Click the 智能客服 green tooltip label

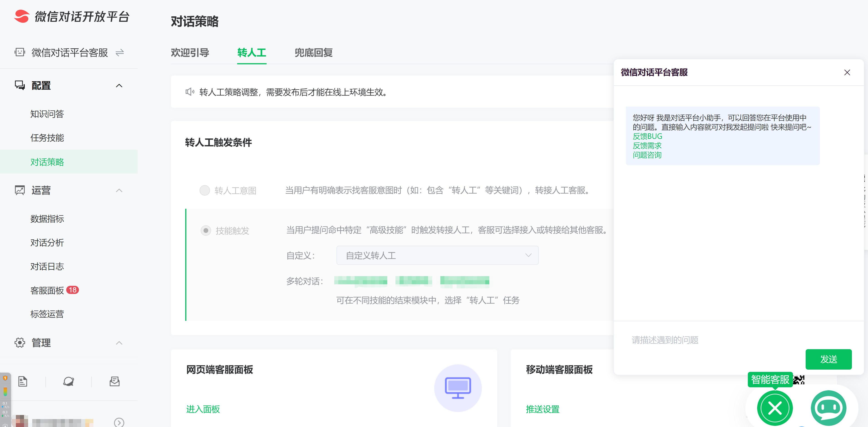(770, 380)
